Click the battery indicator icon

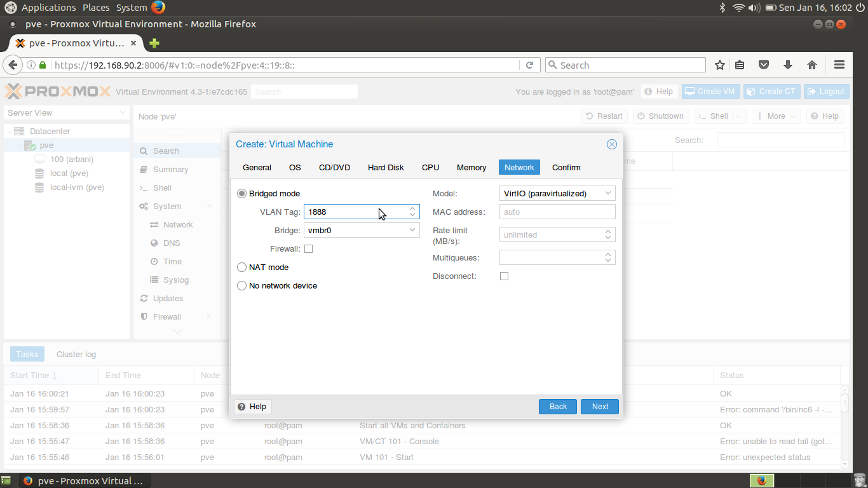pos(771,8)
